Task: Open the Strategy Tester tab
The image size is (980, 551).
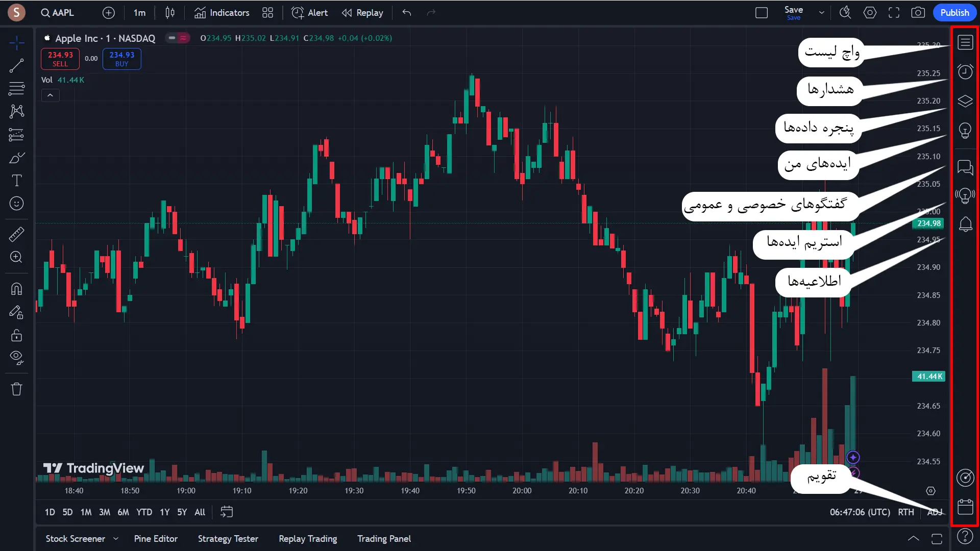Action: pyautogui.click(x=228, y=539)
